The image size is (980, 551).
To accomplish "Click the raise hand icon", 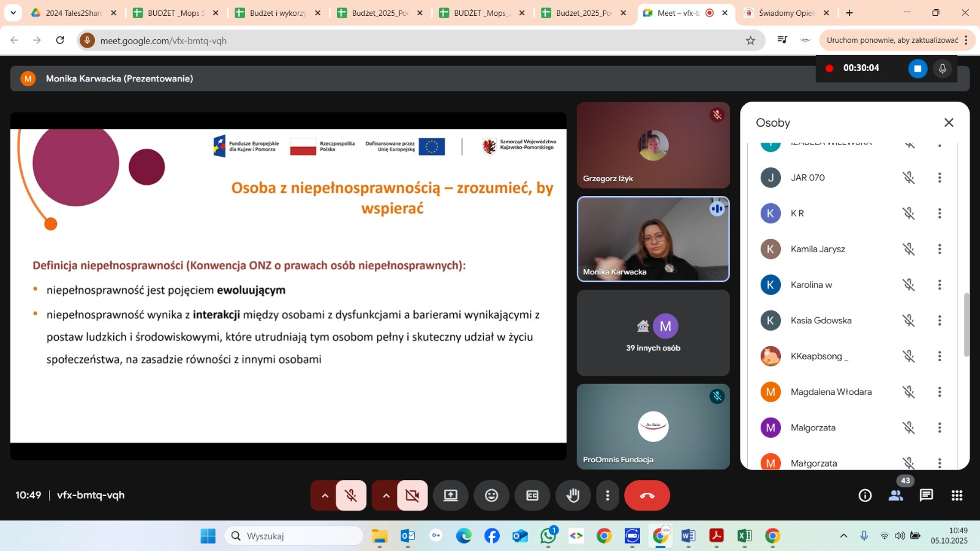I will [573, 495].
